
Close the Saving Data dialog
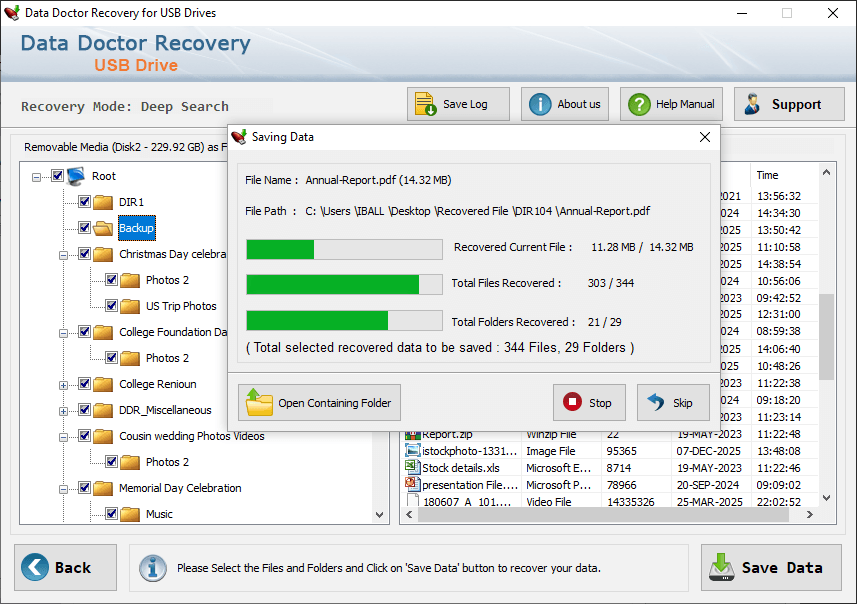[x=705, y=137]
